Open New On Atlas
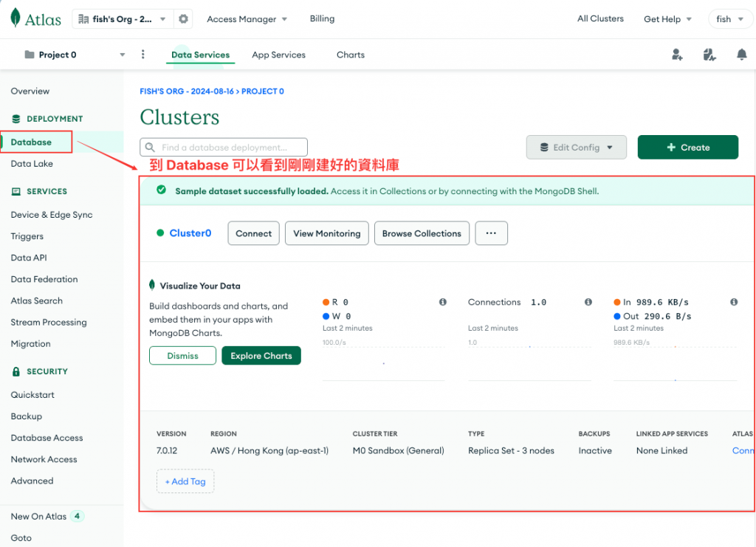756x547 pixels. point(38,516)
